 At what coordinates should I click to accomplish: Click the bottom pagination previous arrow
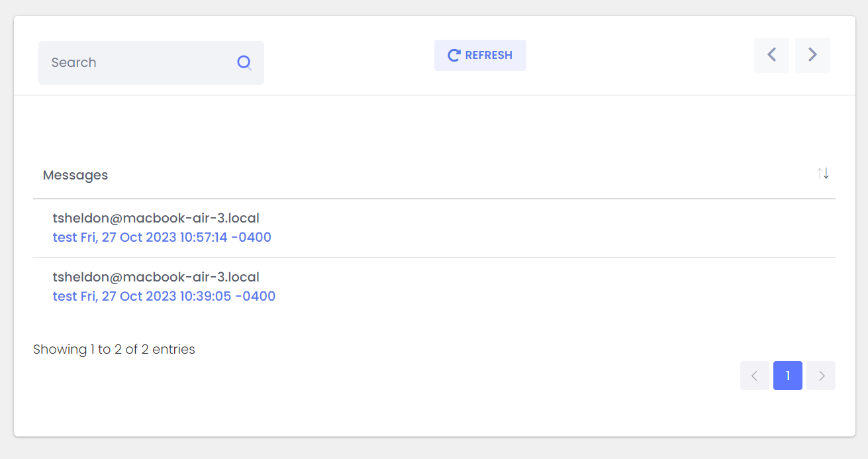pyautogui.click(x=754, y=376)
